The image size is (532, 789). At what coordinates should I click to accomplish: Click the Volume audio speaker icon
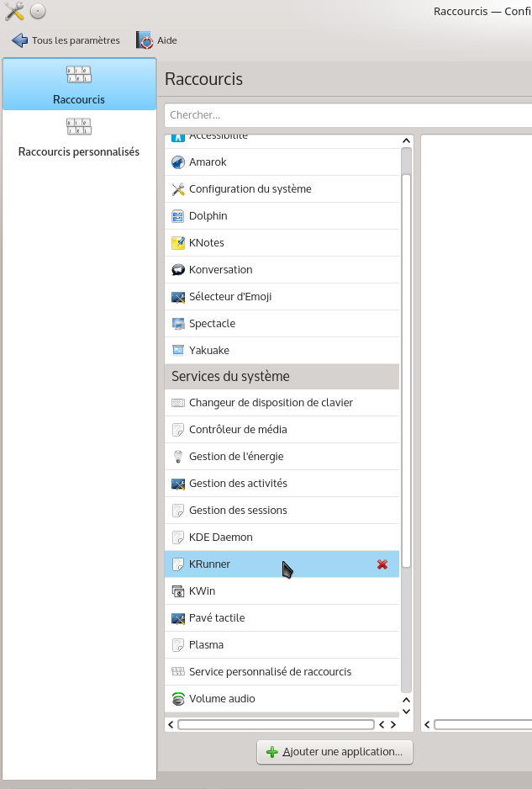tap(178, 699)
